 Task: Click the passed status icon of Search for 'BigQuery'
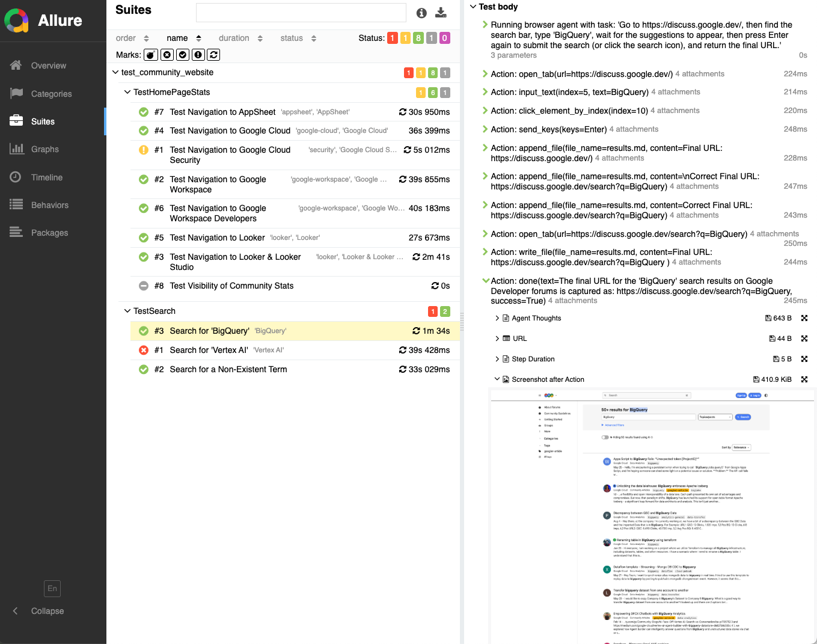click(x=144, y=331)
